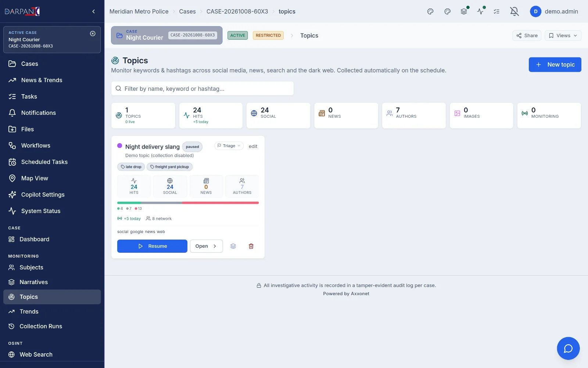
Task: Open the activity pulse icon in header
Action: pos(480,11)
